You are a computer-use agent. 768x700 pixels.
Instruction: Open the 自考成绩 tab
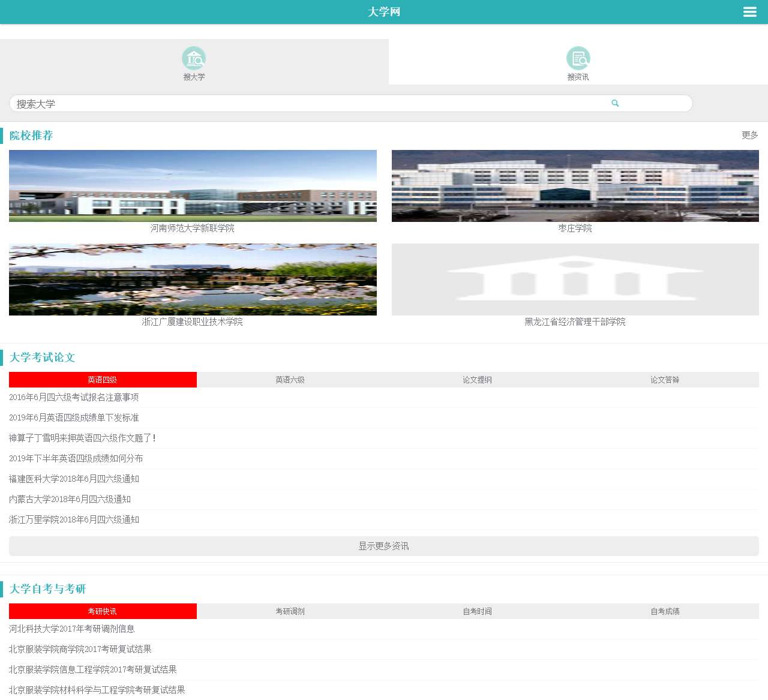pyautogui.click(x=665, y=611)
